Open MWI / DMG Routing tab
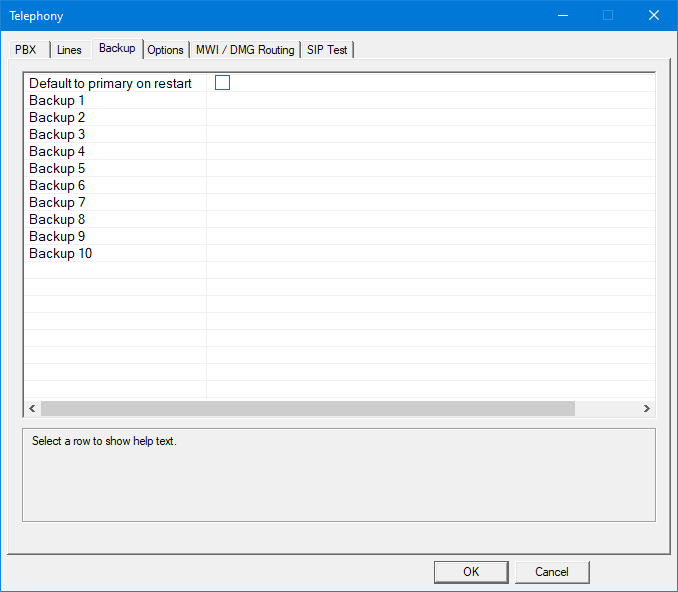 click(245, 50)
